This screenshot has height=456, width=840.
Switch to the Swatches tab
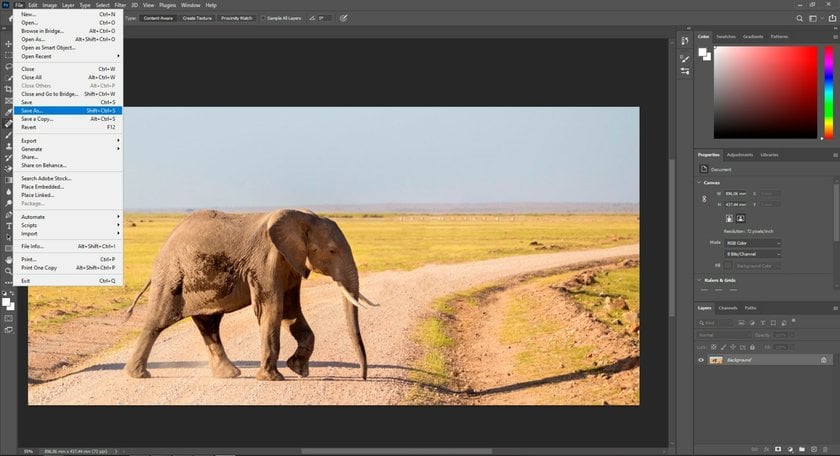[726, 36]
